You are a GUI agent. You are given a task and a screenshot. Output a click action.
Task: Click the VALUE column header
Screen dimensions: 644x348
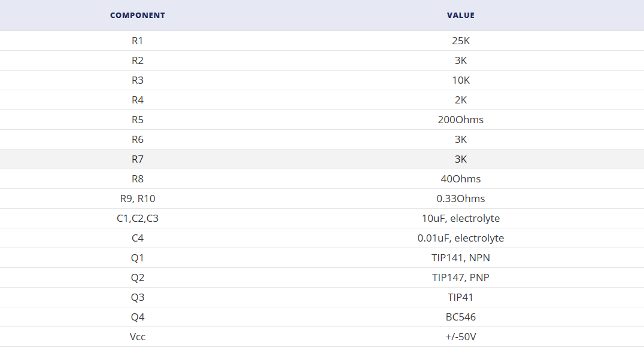(460, 15)
